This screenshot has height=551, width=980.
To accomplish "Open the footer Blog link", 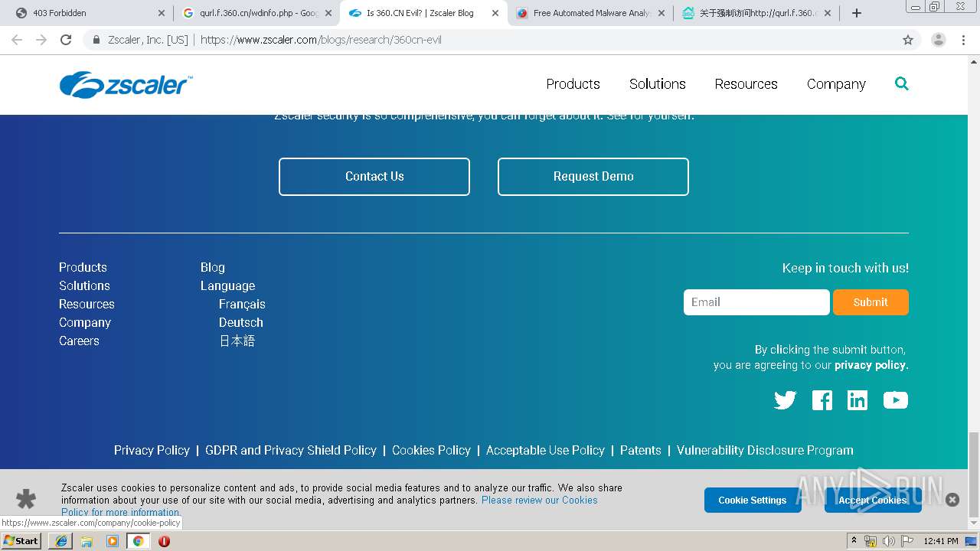I will tap(213, 267).
